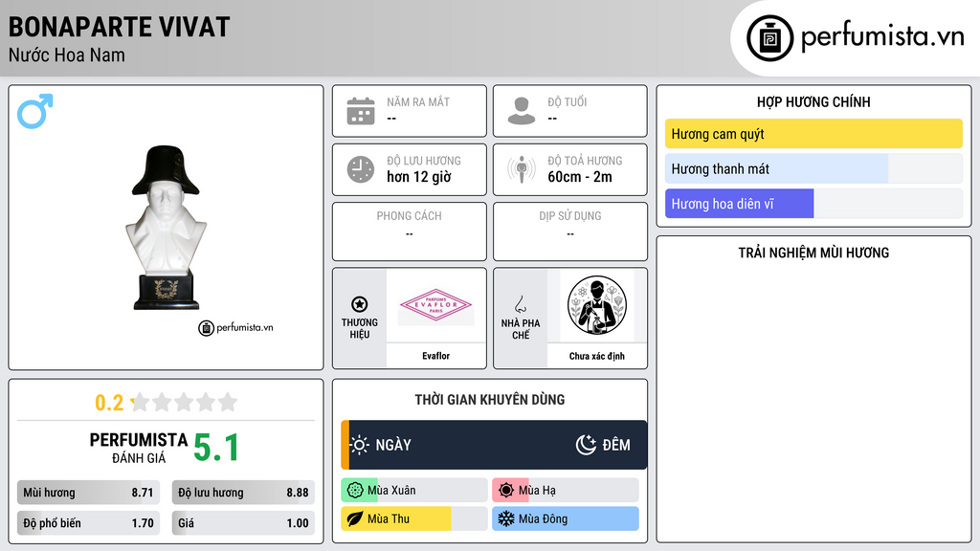Click the Ngày/Đêm usage time bar

494,445
